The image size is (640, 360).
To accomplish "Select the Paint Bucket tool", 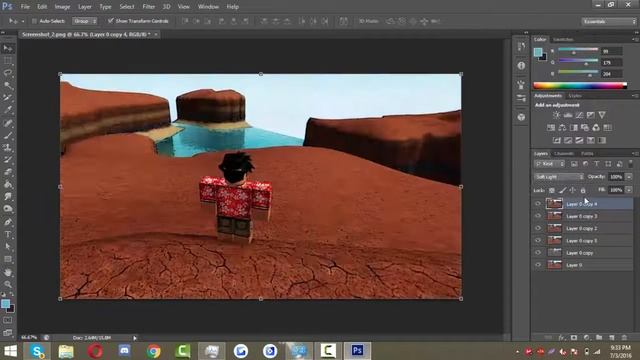I will 8,184.
